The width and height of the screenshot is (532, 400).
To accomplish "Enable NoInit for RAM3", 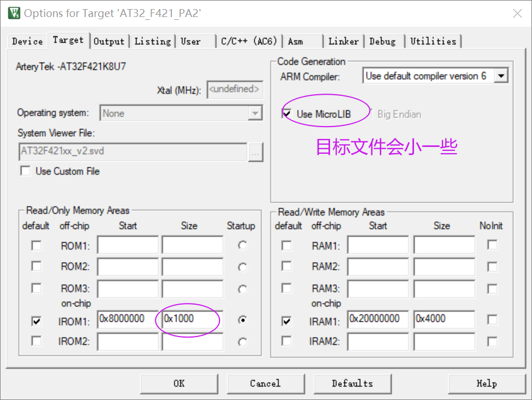I will (x=492, y=289).
